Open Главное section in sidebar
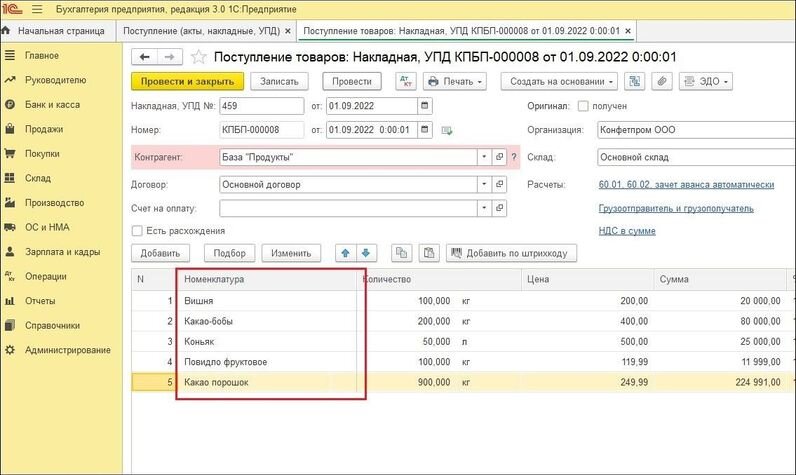This screenshot has width=796, height=475. [x=42, y=55]
